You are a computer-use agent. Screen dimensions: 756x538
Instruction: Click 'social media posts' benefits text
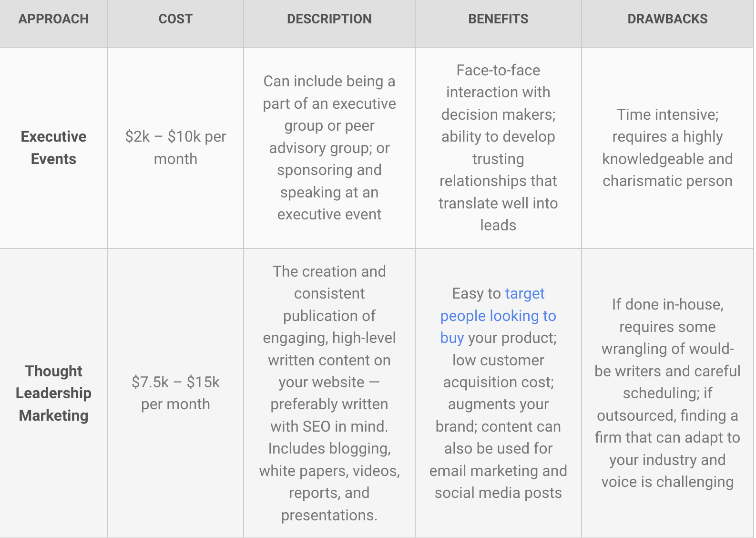pos(498,493)
